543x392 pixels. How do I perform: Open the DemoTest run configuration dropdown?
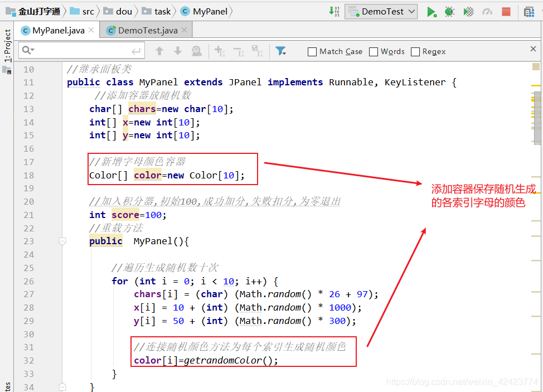(x=381, y=12)
